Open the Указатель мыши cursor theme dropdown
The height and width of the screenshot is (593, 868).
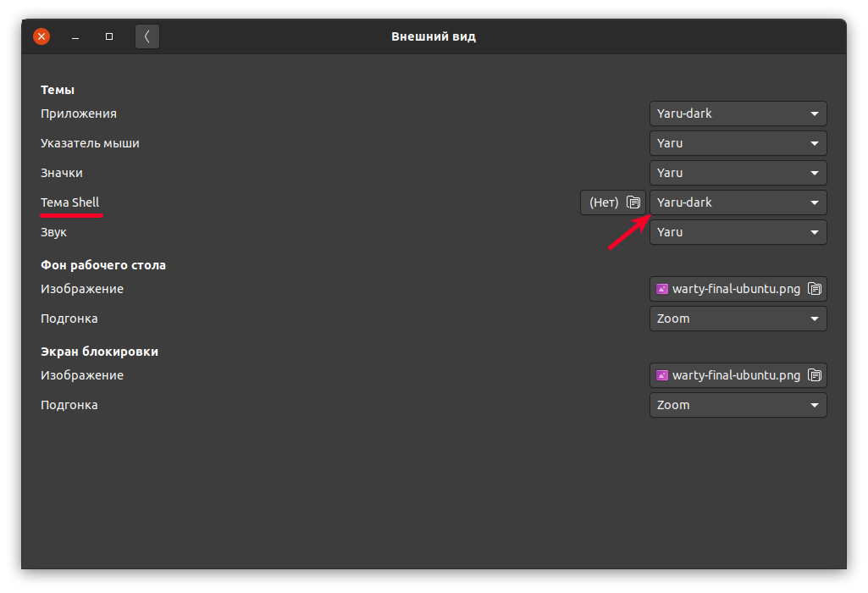coord(738,143)
